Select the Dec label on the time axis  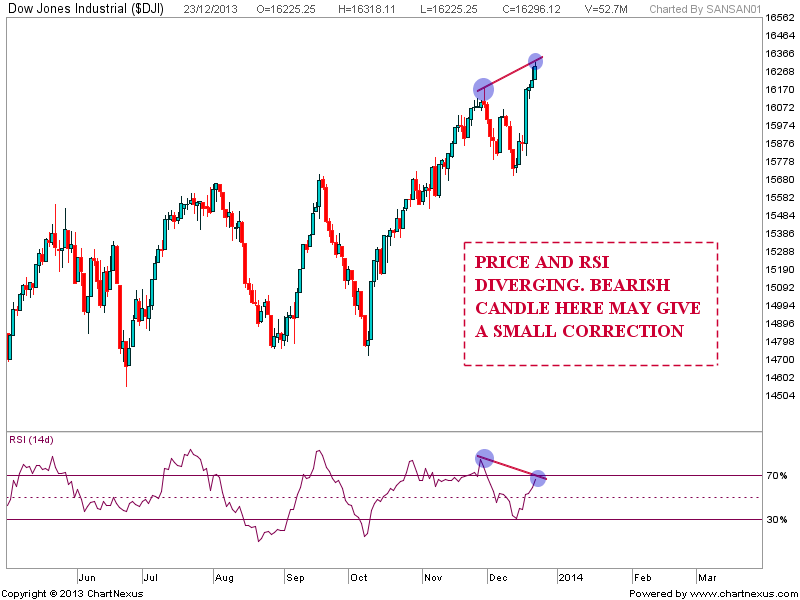498,578
